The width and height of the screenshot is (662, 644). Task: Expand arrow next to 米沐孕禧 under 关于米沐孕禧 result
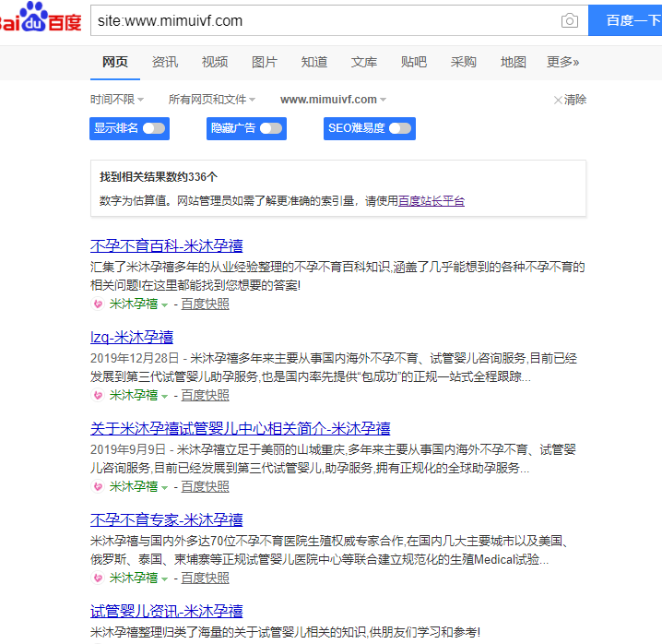coord(165,488)
